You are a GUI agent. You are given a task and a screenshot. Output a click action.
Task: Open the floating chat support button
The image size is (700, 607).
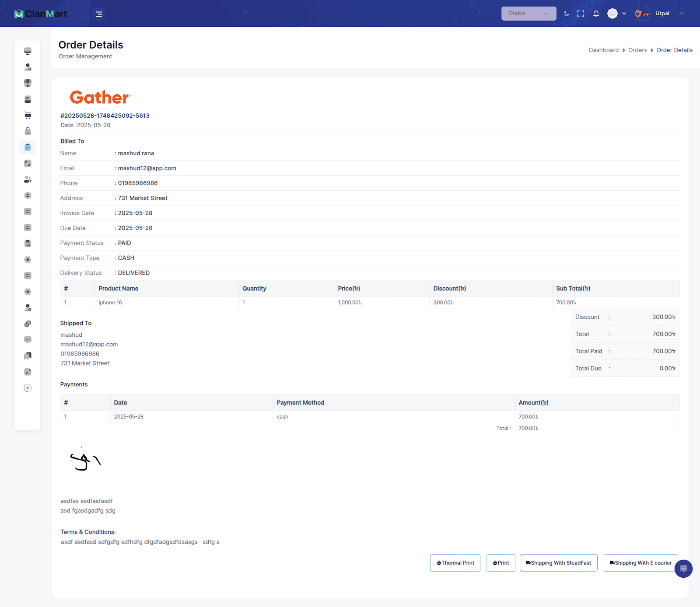pyautogui.click(x=683, y=569)
